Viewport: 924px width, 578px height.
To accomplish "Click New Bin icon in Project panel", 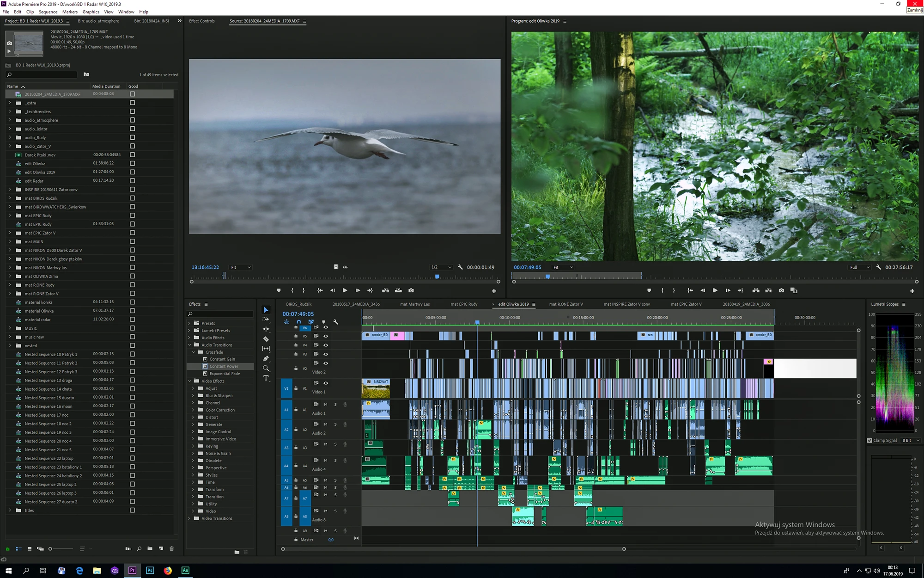I will [150, 549].
